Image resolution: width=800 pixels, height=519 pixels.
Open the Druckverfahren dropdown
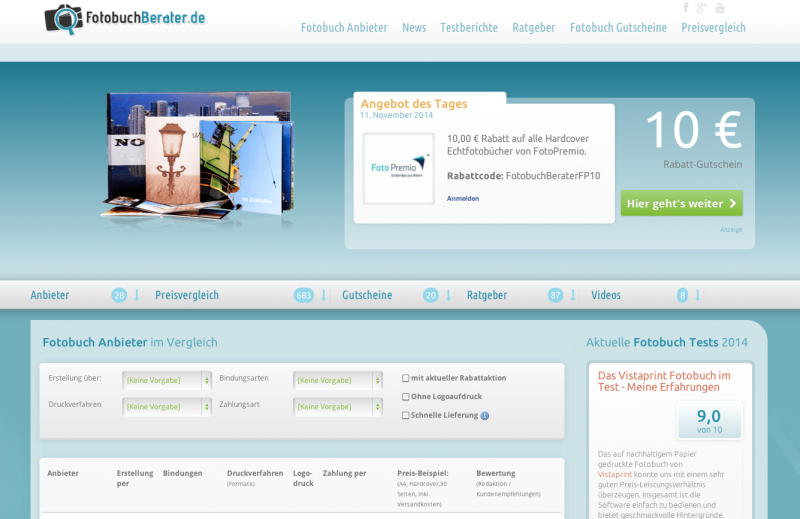coord(167,407)
